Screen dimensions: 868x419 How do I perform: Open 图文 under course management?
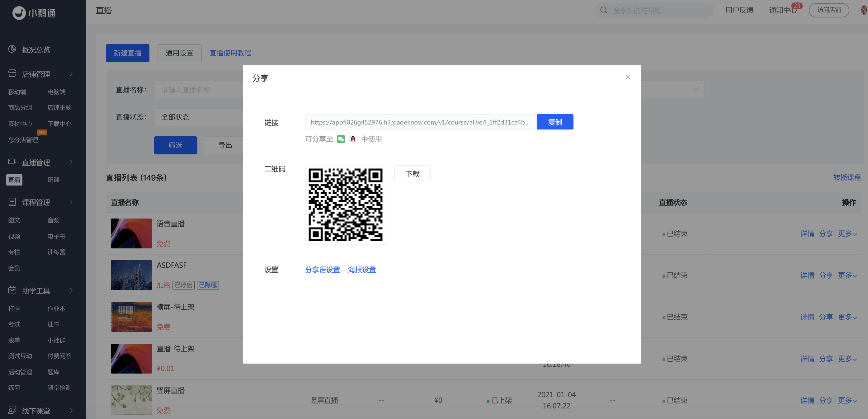click(x=14, y=220)
